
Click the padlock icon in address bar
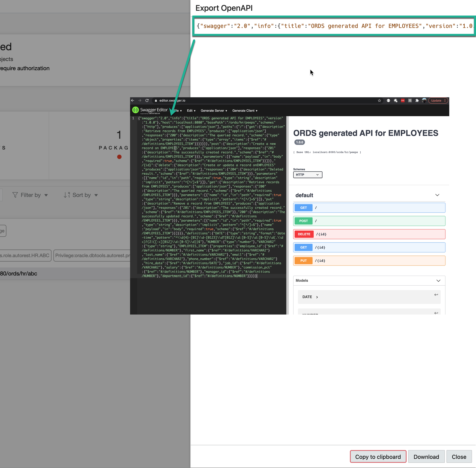point(156,100)
